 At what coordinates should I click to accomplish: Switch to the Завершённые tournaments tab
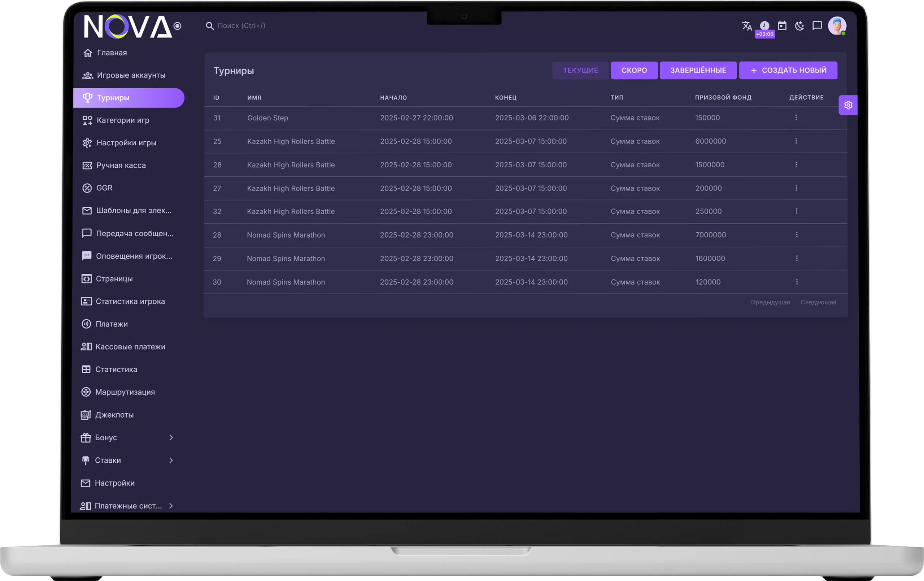click(x=698, y=70)
